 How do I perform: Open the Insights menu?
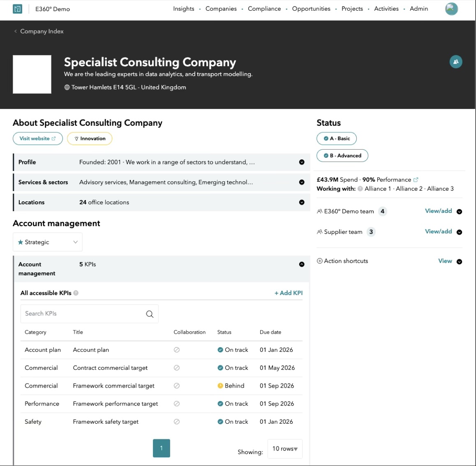click(x=183, y=9)
